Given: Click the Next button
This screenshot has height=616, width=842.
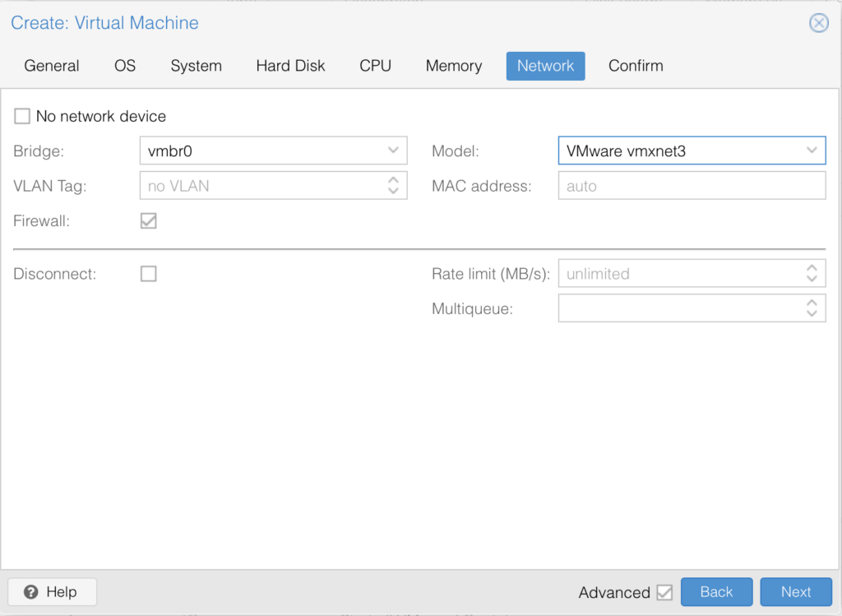Looking at the screenshot, I should click(795, 591).
